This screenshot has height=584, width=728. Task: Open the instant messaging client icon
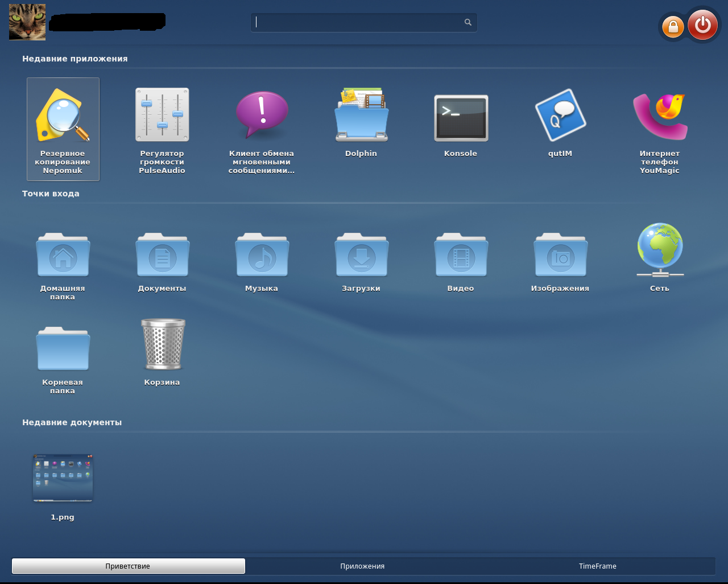click(262, 115)
